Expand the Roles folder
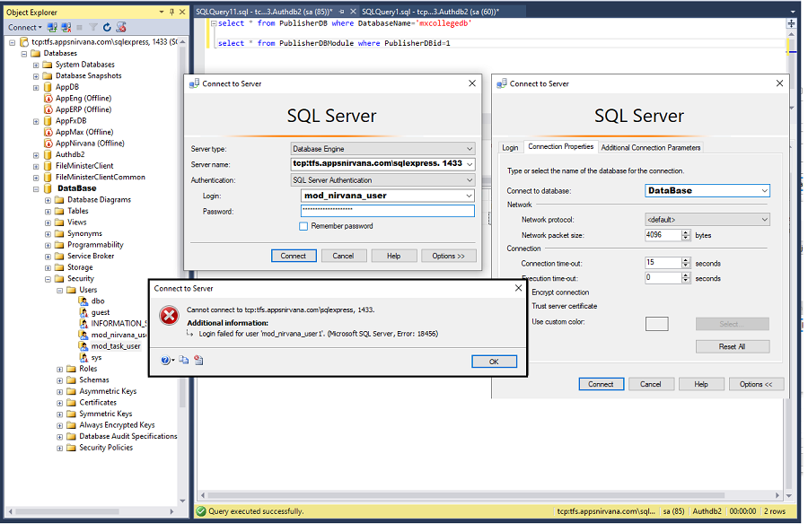 pyautogui.click(x=60, y=370)
